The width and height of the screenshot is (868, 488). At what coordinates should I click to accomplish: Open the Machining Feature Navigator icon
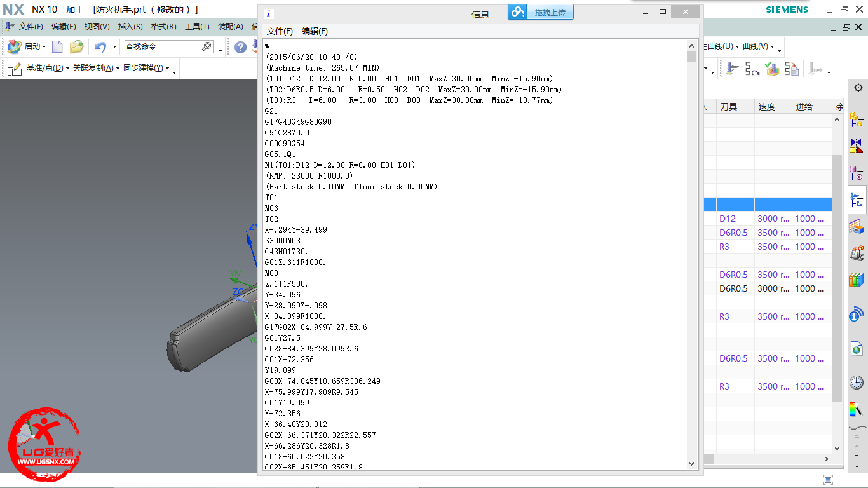[x=857, y=226]
